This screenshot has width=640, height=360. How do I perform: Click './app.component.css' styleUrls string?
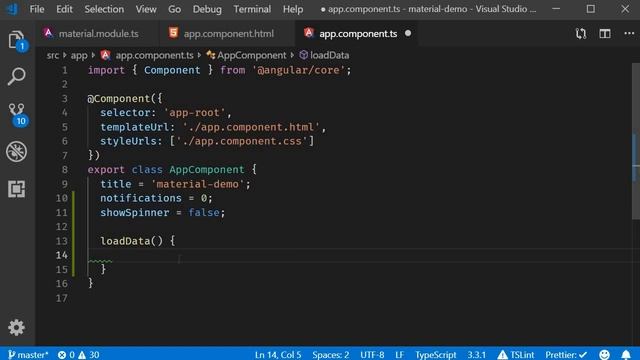241,141
